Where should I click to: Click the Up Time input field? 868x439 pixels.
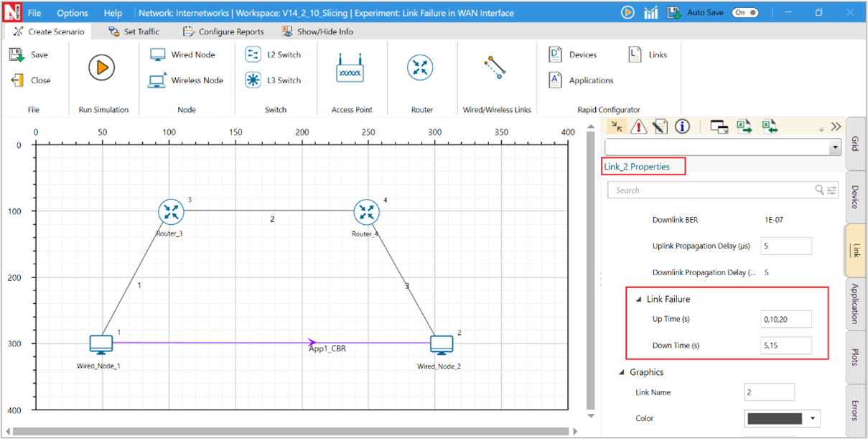pos(785,319)
